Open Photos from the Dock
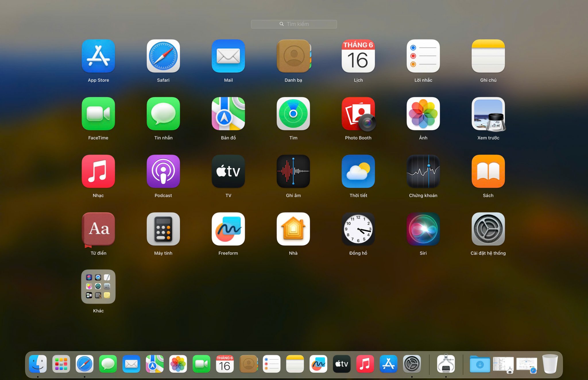588x380 pixels. [178, 364]
